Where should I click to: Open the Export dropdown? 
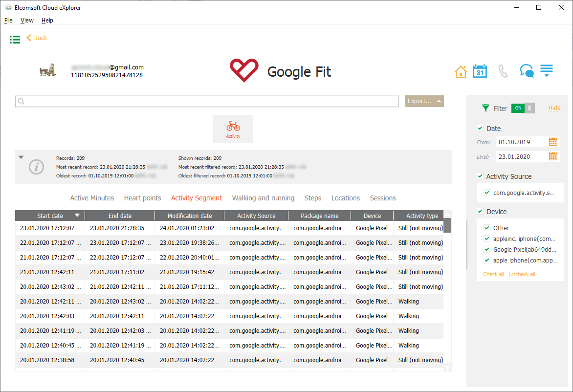pos(424,101)
